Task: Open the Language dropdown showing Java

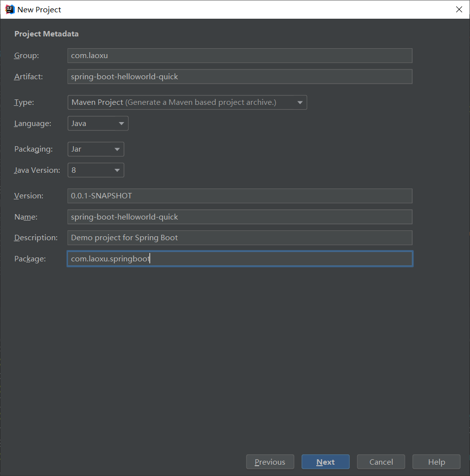Action: click(x=98, y=123)
